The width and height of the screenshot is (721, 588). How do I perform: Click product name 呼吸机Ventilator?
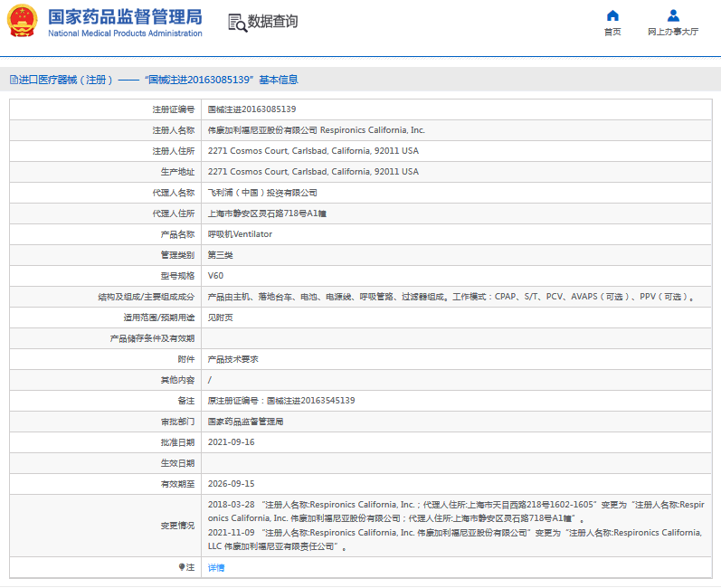(240, 234)
